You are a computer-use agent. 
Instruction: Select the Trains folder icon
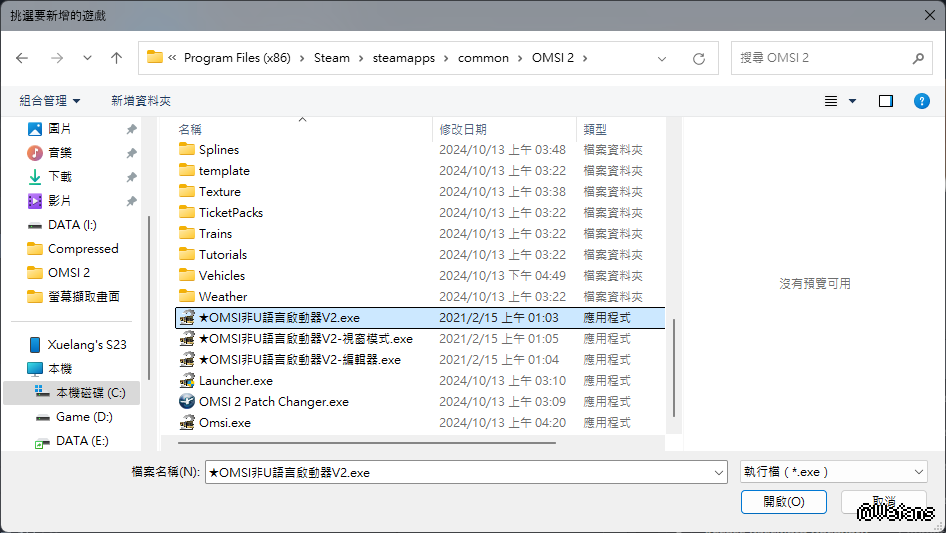pyautogui.click(x=187, y=233)
